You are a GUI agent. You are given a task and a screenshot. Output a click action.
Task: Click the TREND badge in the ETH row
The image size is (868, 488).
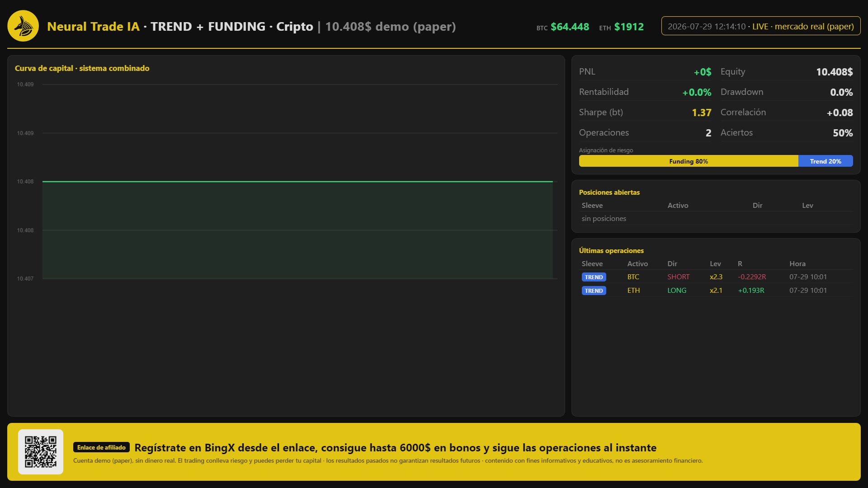pyautogui.click(x=594, y=291)
